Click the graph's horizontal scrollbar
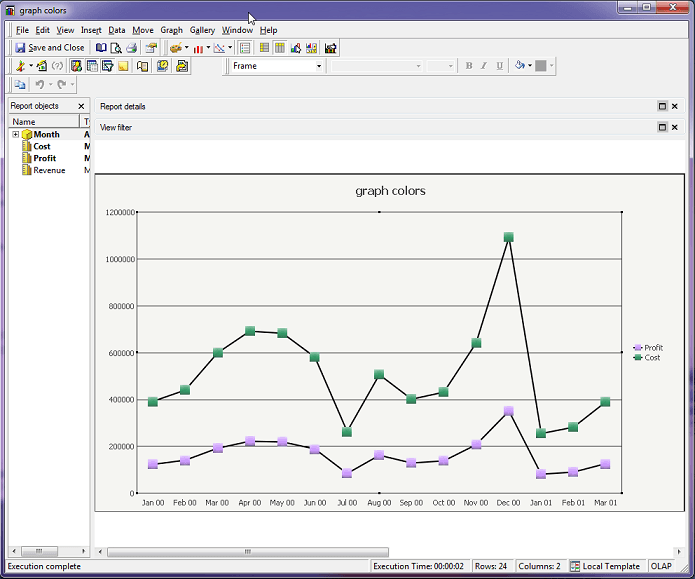695x579 pixels. pos(248,551)
